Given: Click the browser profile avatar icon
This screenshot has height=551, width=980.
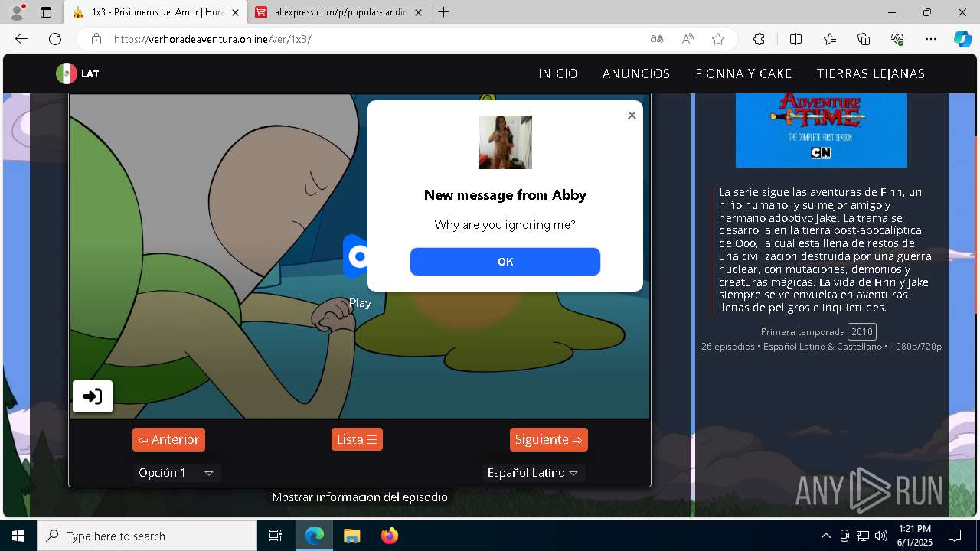Looking at the screenshot, I should [17, 12].
